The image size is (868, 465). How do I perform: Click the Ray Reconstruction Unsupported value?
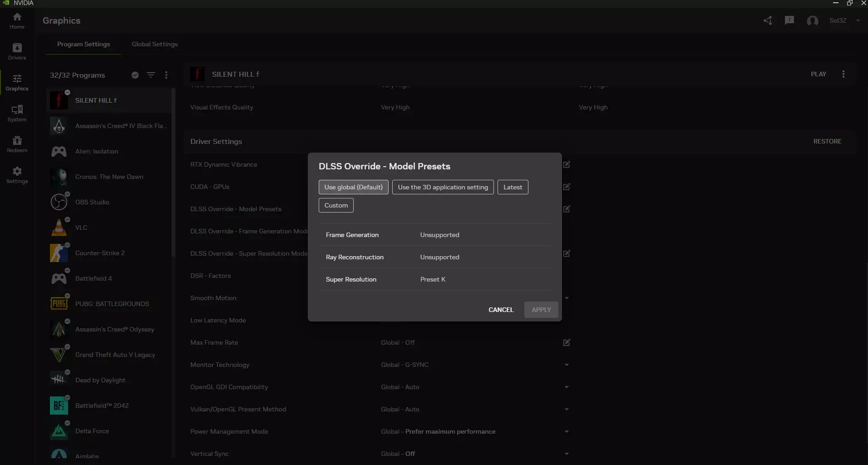439,257
